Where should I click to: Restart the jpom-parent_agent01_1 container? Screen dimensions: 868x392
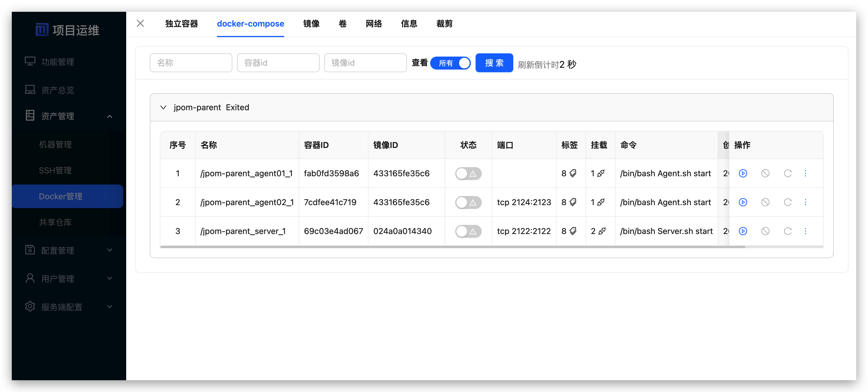point(788,173)
